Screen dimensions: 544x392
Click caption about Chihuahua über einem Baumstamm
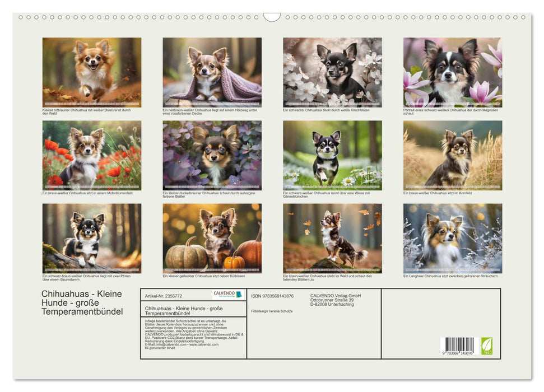pyautogui.click(x=86, y=278)
